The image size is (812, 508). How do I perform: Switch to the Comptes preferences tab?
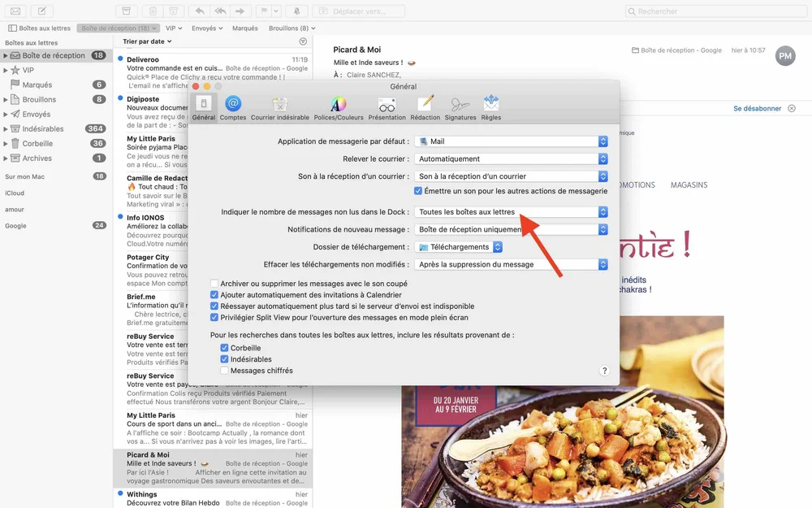tap(233, 108)
